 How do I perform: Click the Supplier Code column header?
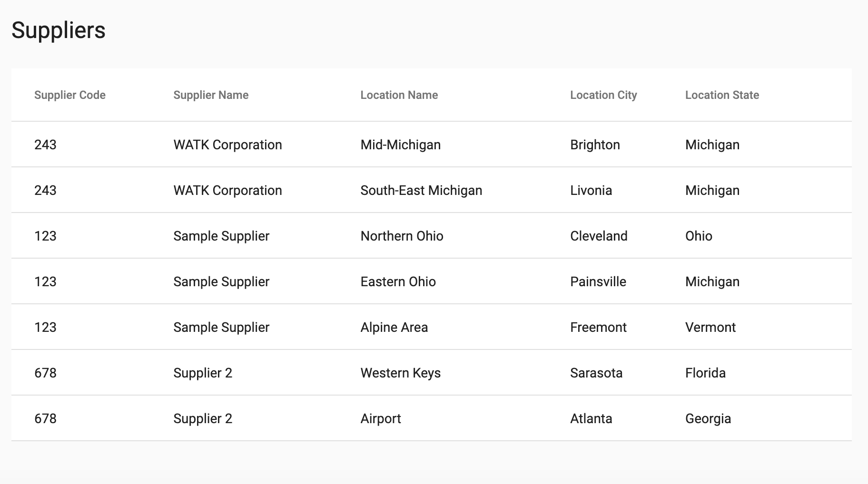point(70,95)
